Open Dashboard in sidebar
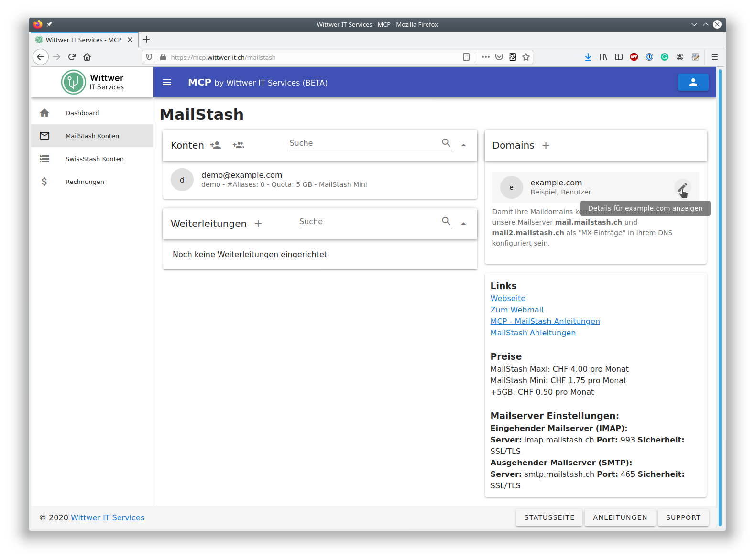The image size is (755, 560). coord(92,113)
